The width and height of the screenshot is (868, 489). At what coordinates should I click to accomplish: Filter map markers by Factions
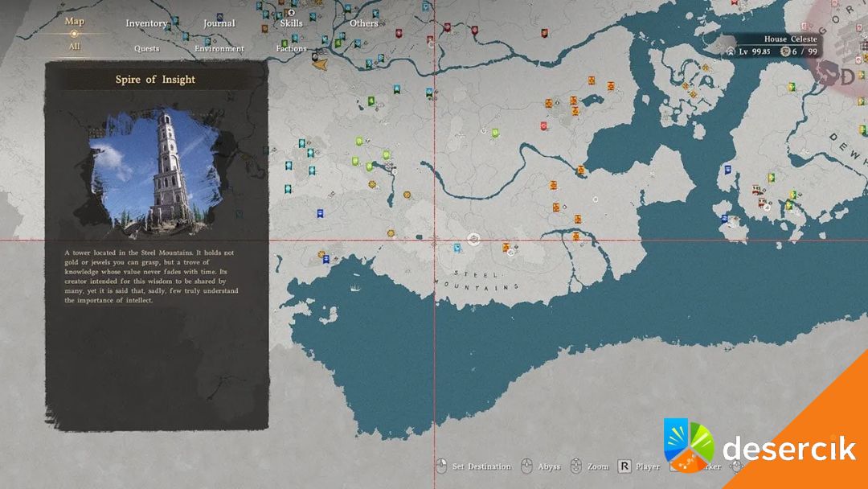291,48
